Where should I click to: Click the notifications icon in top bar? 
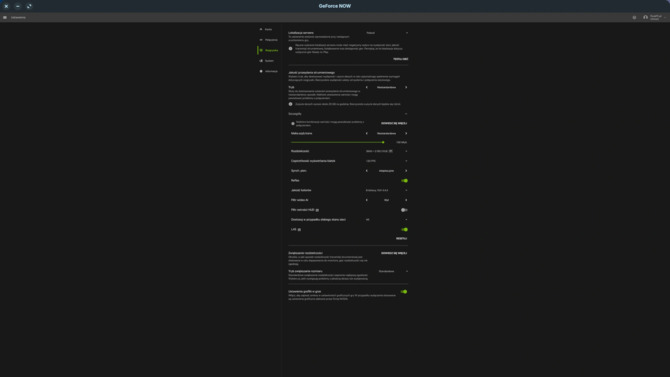coord(634,18)
